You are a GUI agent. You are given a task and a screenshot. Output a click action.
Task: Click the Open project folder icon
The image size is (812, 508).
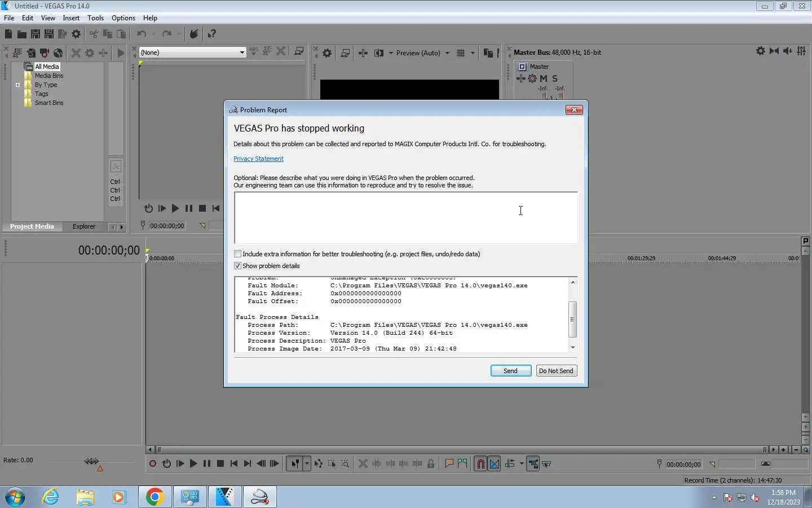point(21,34)
